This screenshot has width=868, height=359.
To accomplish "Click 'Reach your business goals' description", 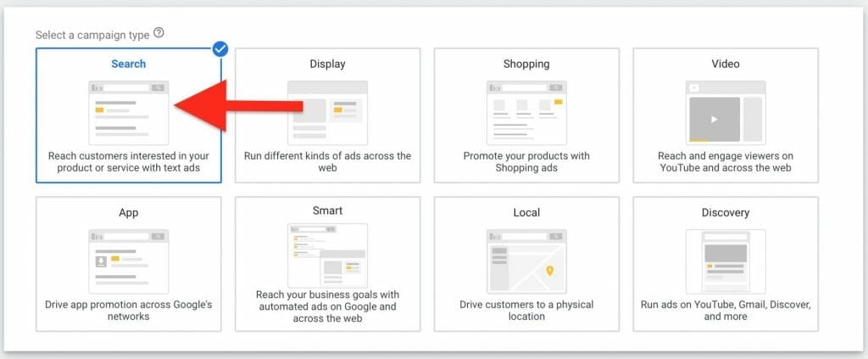I will 328,306.
